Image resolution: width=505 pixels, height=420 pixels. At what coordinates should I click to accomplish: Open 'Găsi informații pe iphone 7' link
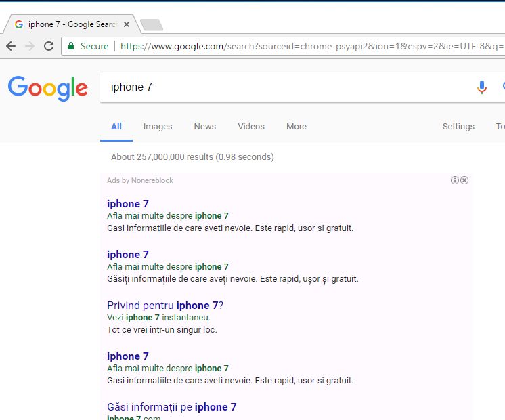pos(172,407)
